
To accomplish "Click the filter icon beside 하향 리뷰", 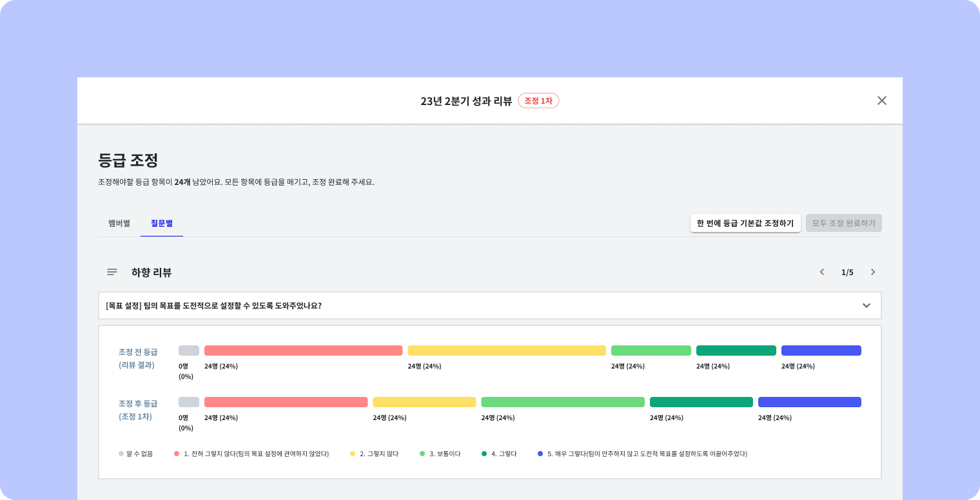I will (x=112, y=272).
